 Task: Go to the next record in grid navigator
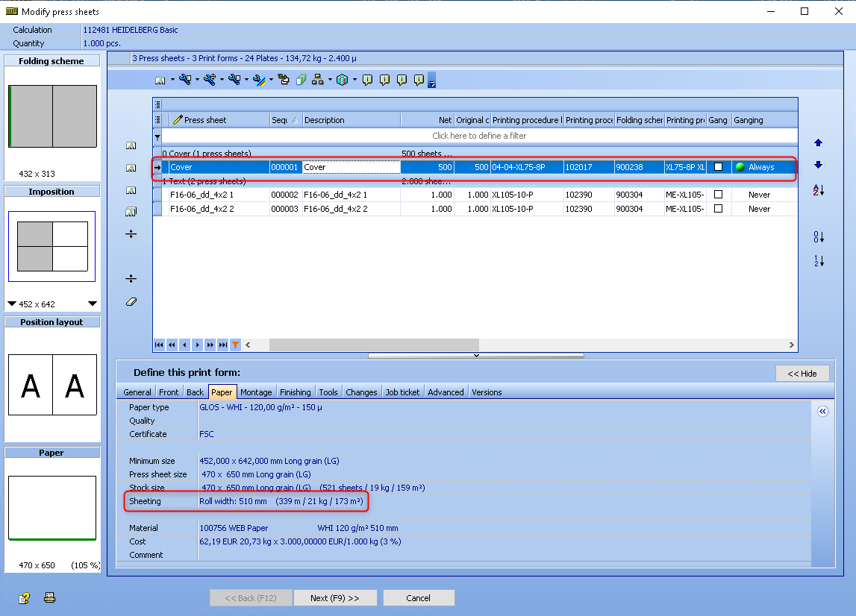[x=197, y=345]
